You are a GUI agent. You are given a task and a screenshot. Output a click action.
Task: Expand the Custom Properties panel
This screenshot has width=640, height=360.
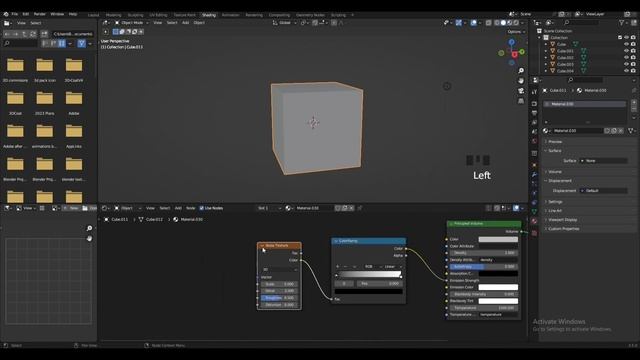563,229
